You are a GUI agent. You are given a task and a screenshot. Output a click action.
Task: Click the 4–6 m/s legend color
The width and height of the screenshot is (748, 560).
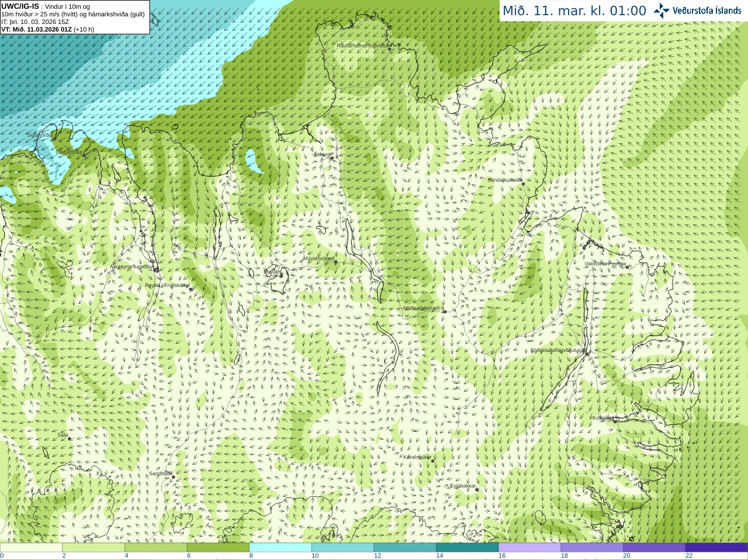coord(155,547)
